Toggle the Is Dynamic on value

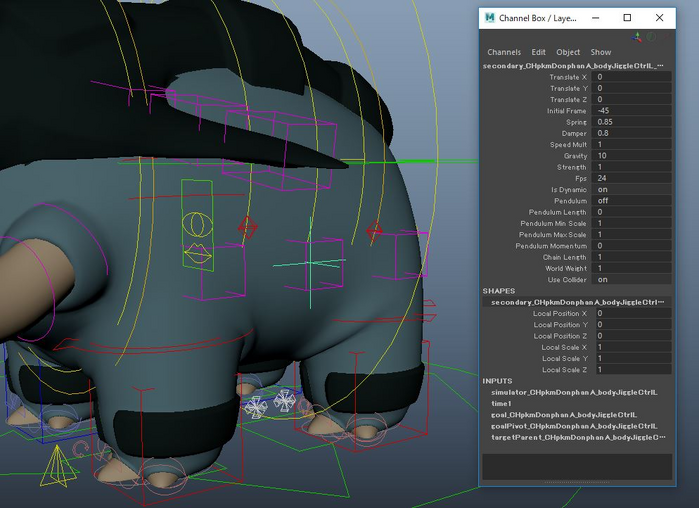pyautogui.click(x=631, y=189)
